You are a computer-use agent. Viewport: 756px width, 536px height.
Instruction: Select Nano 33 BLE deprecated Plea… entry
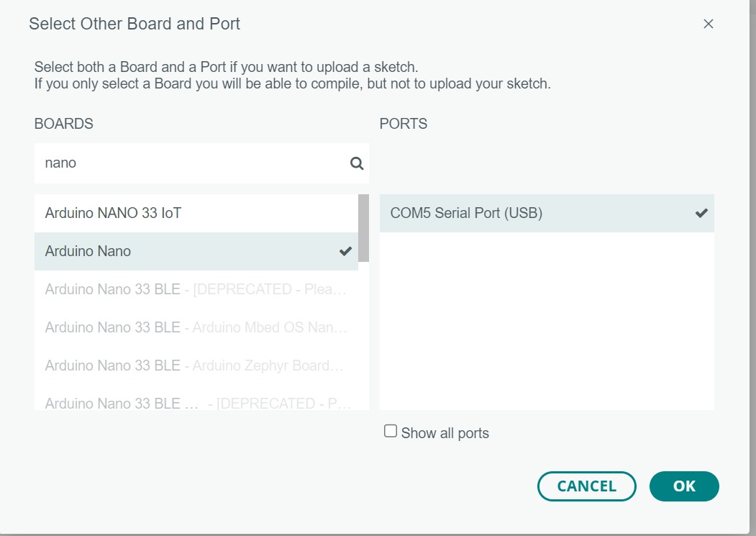point(196,289)
